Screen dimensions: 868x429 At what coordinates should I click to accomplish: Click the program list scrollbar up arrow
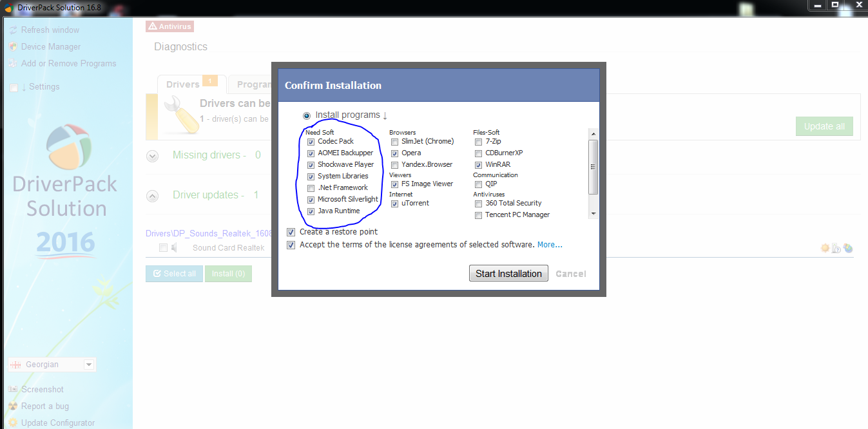tap(593, 134)
